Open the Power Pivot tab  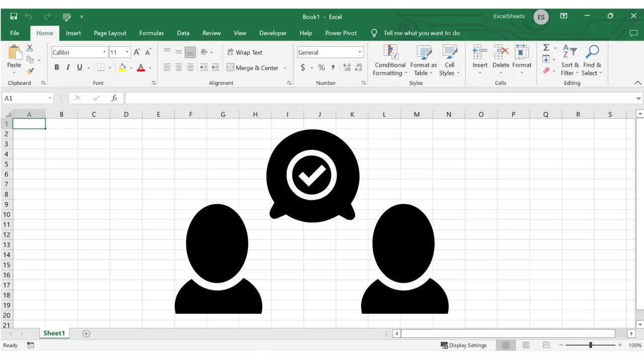tap(341, 33)
